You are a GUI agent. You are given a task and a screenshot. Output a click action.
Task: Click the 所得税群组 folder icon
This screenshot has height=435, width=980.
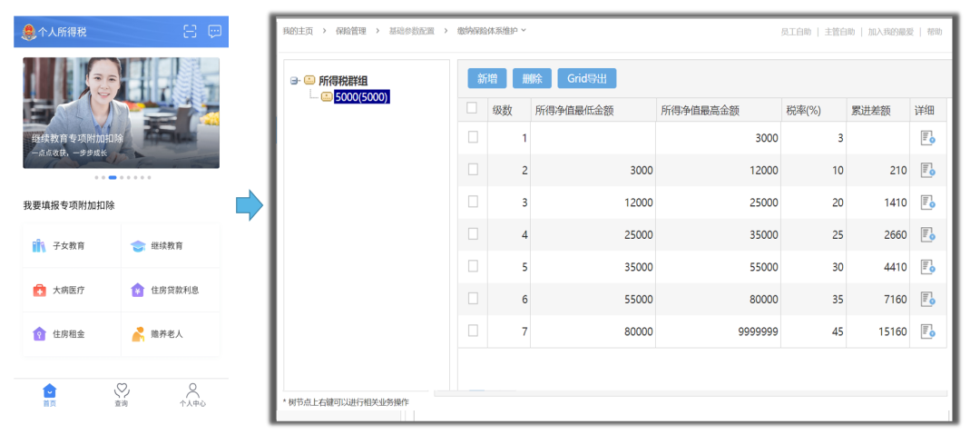[309, 80]
